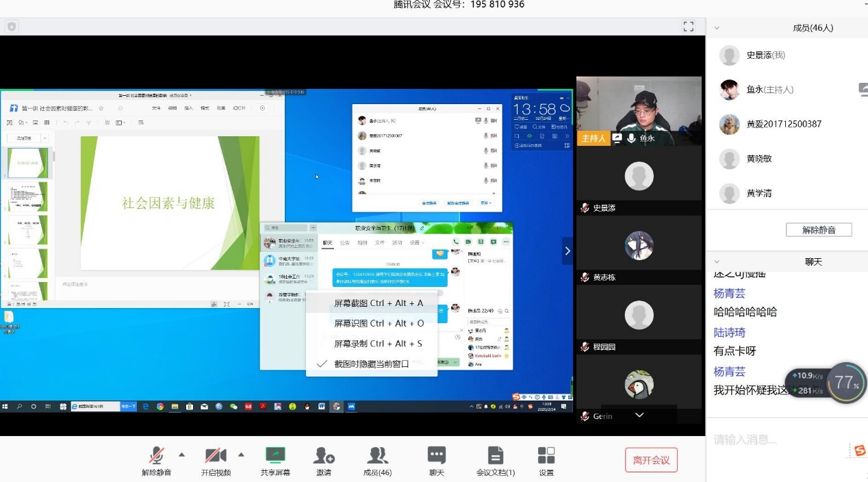Turn on camera via 开启视频

216,461
